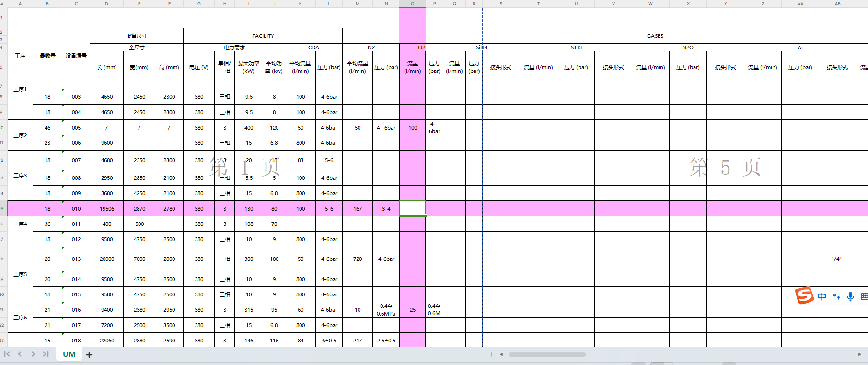Click the 7000 width cell
868x365 pixels.
[139, 259]
